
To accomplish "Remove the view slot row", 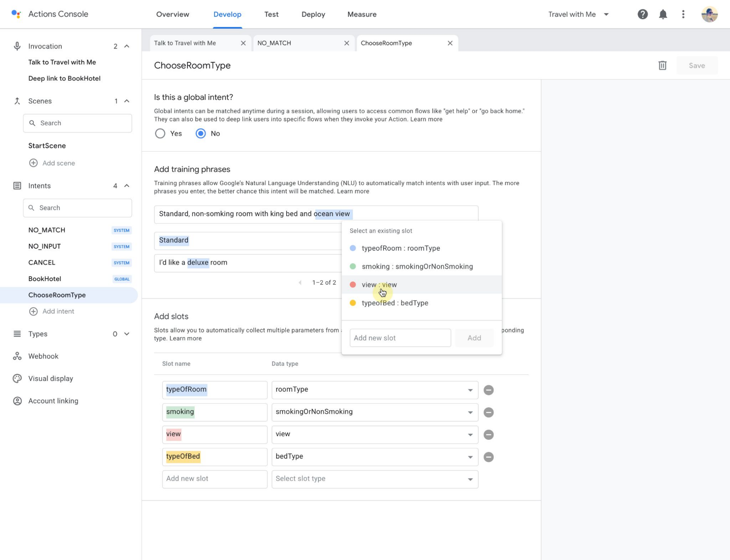I will pyautogui.click(x=488, y=434).
